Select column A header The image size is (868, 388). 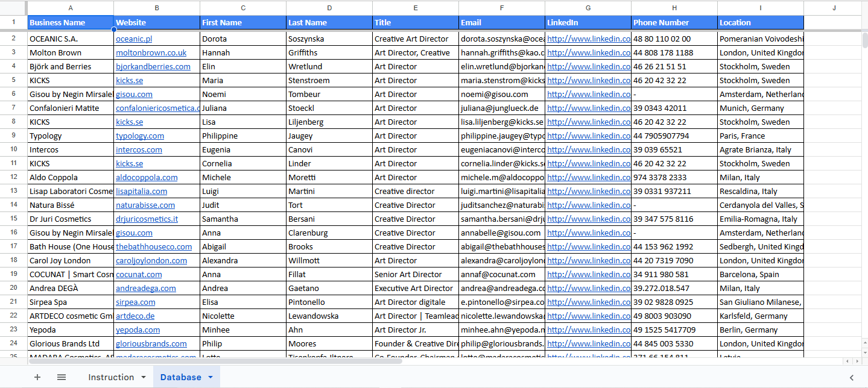[71, 8]
